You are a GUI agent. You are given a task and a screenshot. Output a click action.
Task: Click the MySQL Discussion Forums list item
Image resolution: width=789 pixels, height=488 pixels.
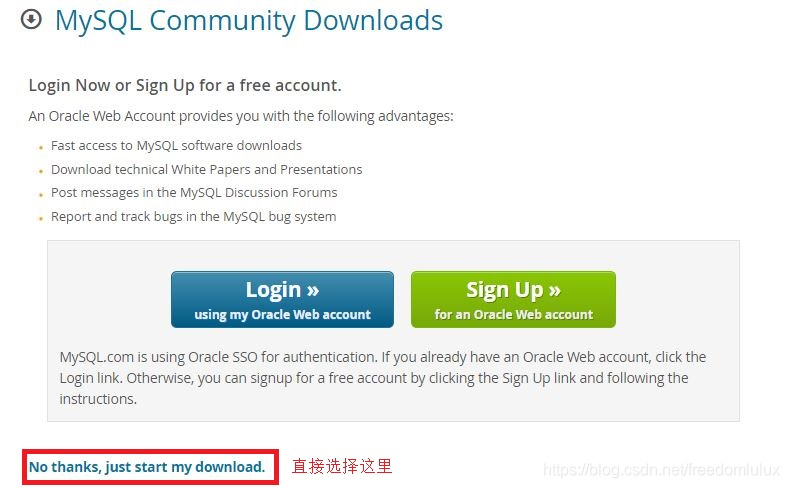[x=194, y=193]
